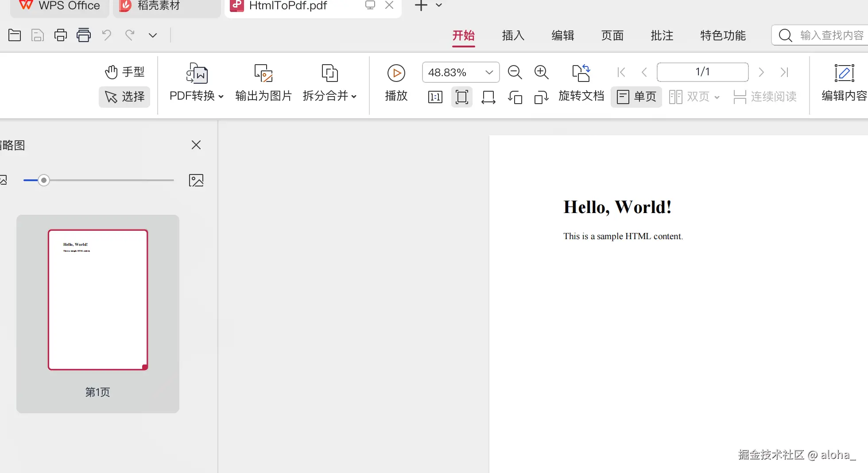The image size is (868, 473).
Task: Click 旋转文档 rotate document button
Action: coord(581,84)
